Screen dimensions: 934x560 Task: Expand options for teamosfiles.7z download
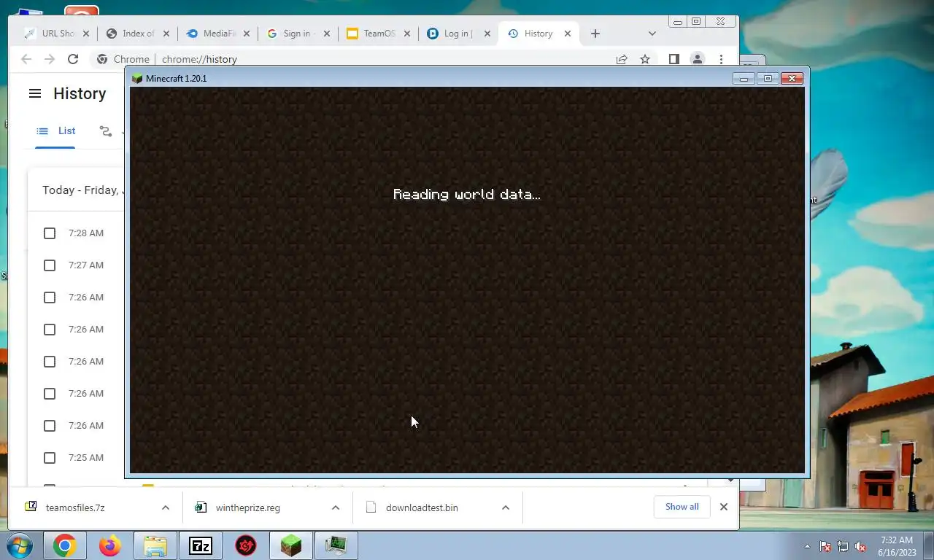coord(166,507)
